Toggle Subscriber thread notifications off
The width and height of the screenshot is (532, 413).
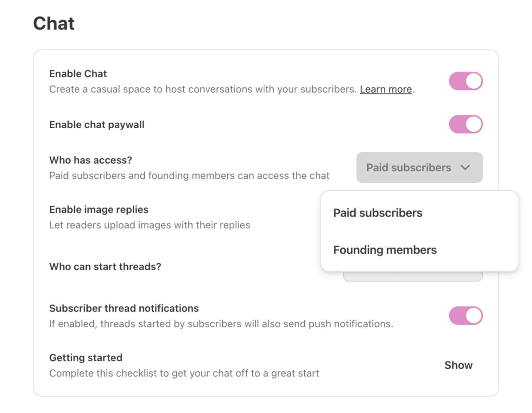(466, 316)
